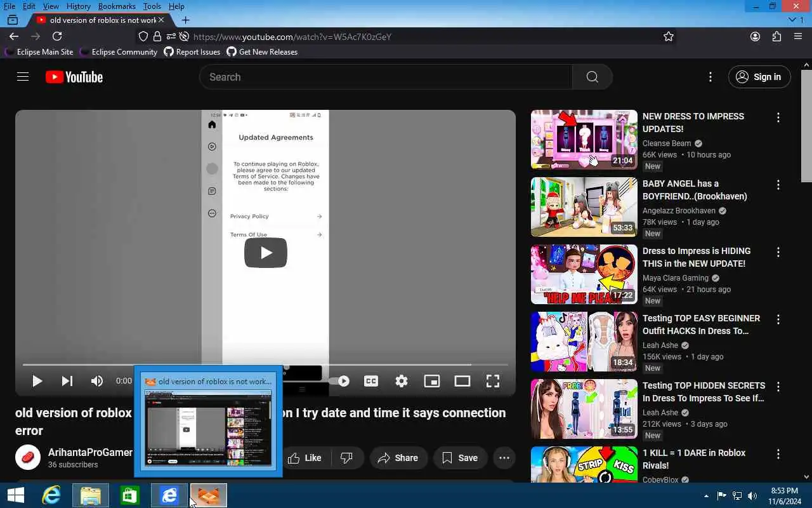The image size is (812, 508).
Task: Open options menu for TOP HIDDEN SECRETS video
Action: [778, 387]
